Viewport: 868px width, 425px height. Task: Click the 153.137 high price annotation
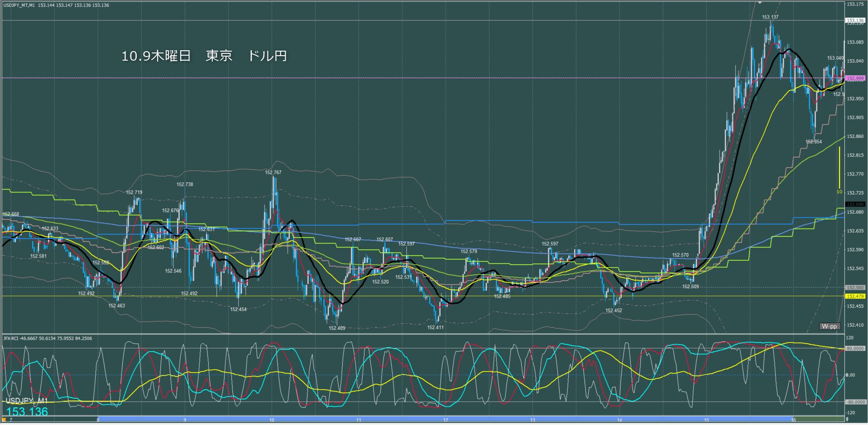pos(770,17)
